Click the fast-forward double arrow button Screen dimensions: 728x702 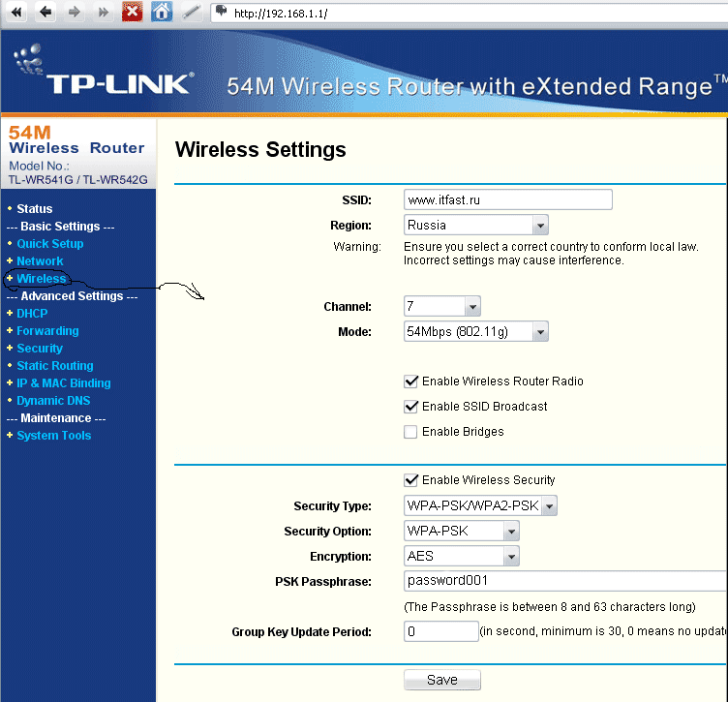104,12
